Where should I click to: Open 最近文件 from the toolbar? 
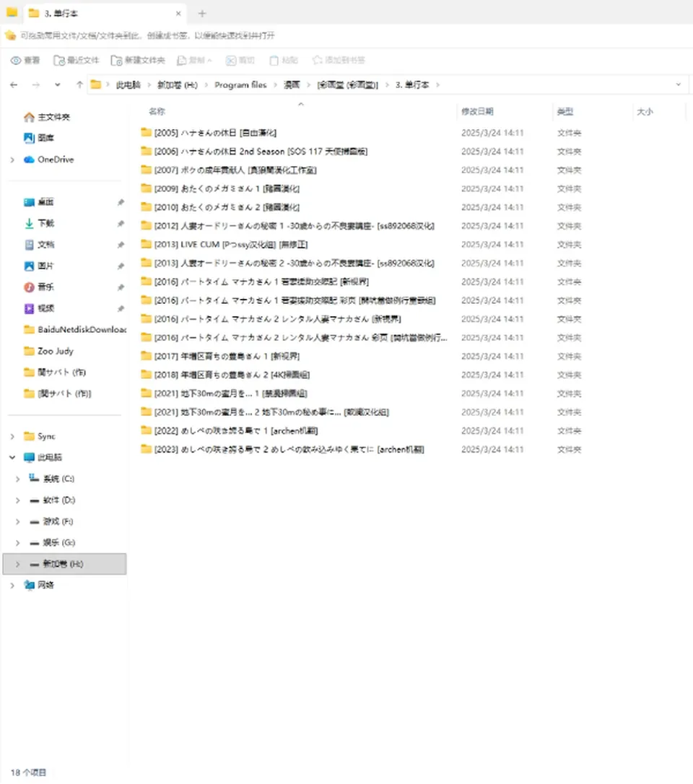[x=76, y=61]
